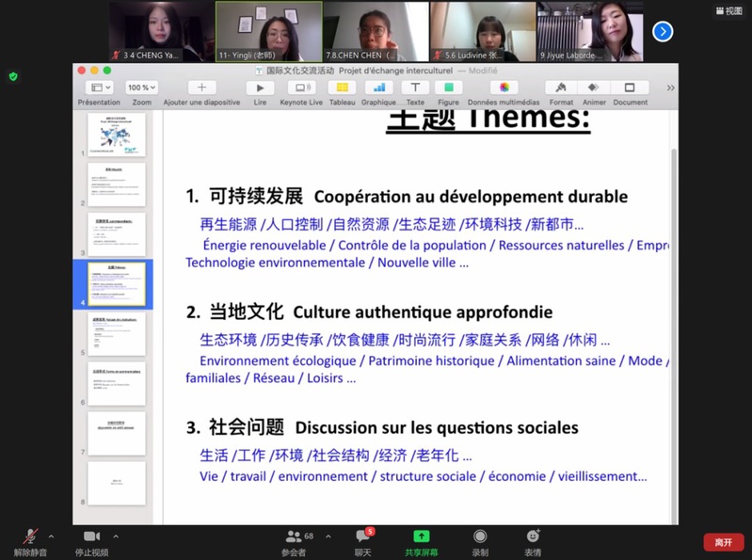Screen dimensions: 752x560
Task: Open the Format inspector tab
Action: point(561,88)
